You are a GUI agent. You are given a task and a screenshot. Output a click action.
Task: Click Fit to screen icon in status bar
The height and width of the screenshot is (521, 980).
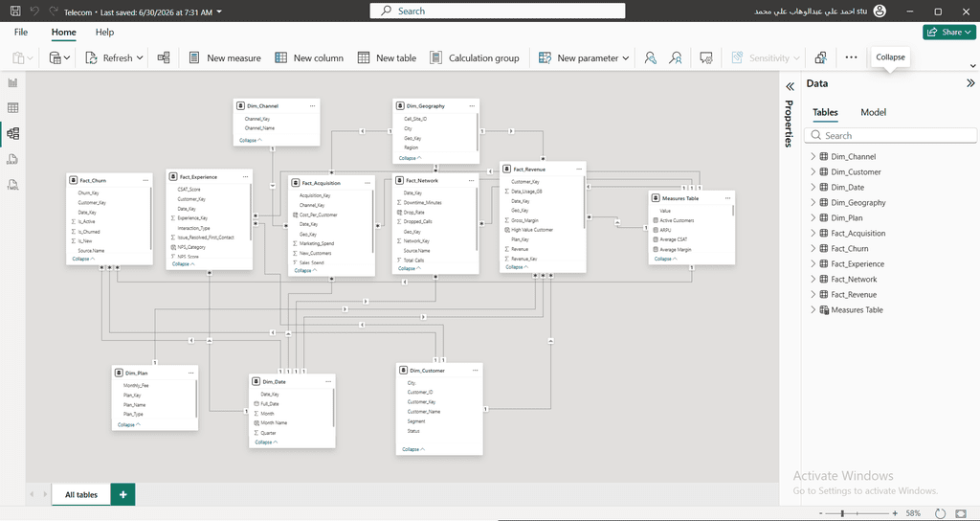pyautogui.click(x=961, y=513)
